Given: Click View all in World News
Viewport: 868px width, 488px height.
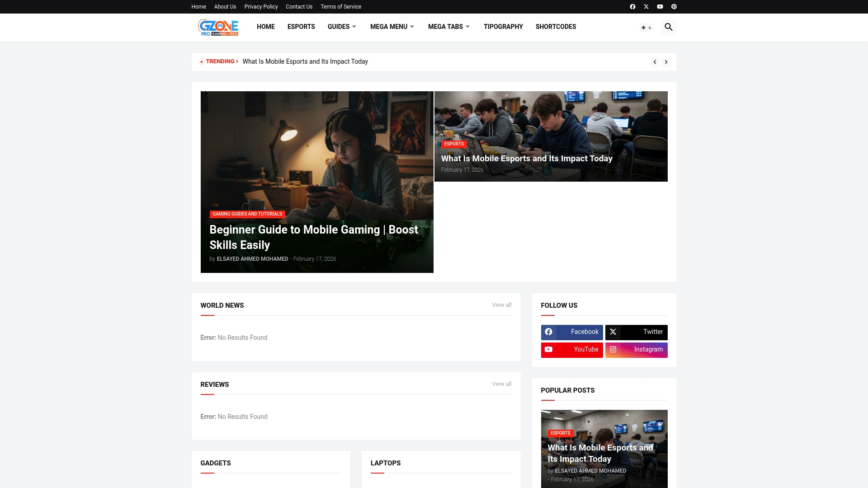Looking at the screenshot, I should [501, 305].
